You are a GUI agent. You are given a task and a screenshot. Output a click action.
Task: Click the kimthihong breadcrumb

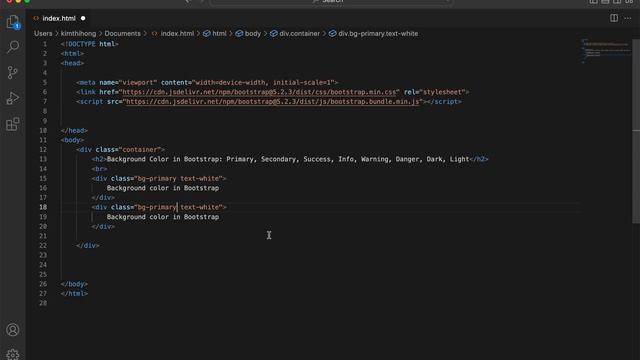[78, 33]
